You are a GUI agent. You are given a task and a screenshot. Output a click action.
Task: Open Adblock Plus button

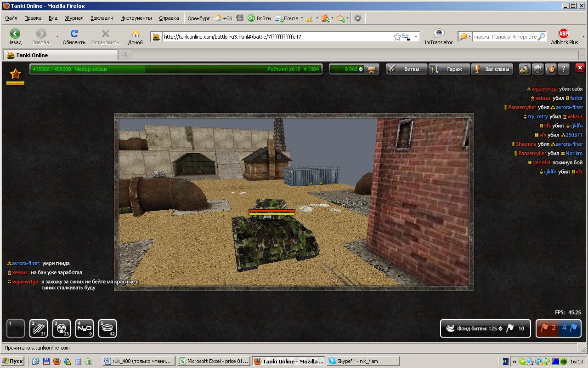tap(563, 37)
